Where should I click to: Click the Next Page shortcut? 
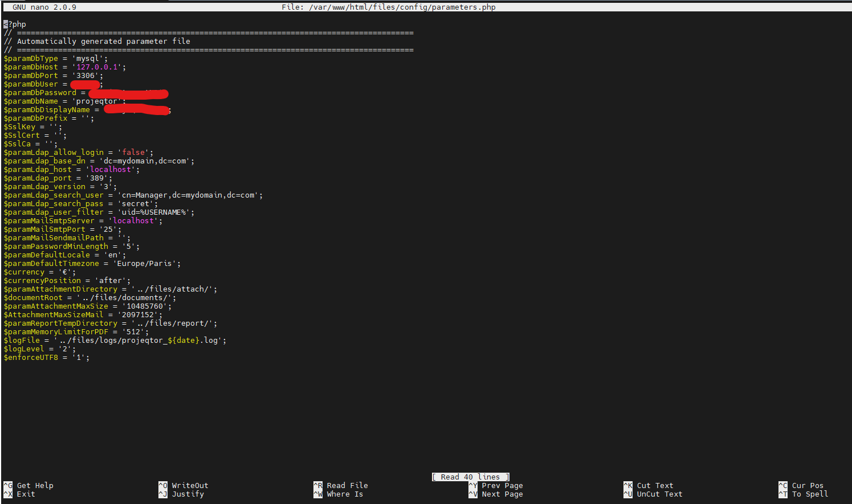502,494
